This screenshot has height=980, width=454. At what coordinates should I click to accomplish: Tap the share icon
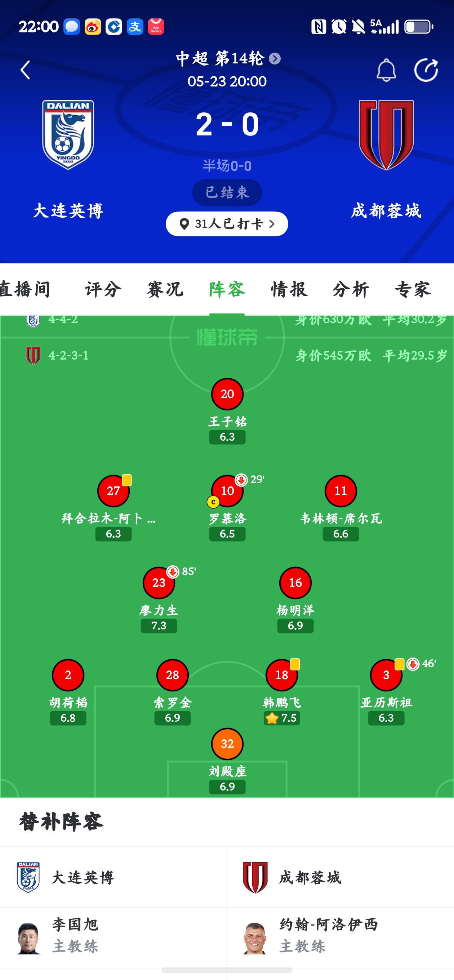[x=426, y=70]
